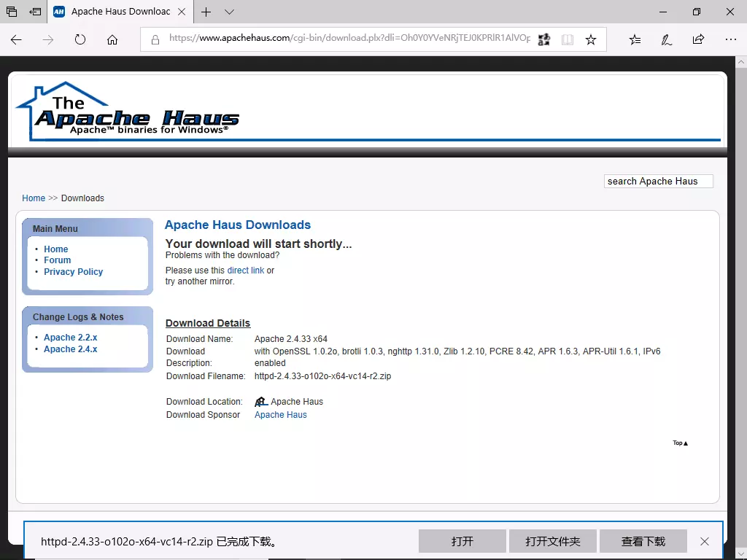Open browser settings and more menu

[731, 39]
